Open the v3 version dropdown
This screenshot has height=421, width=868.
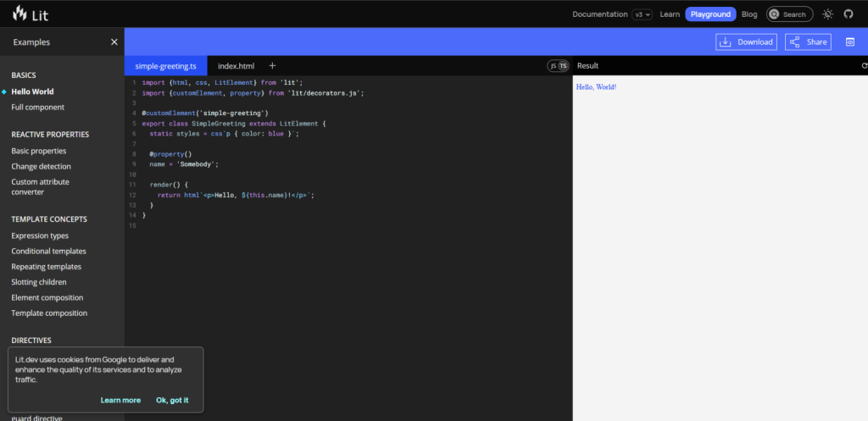643,14
